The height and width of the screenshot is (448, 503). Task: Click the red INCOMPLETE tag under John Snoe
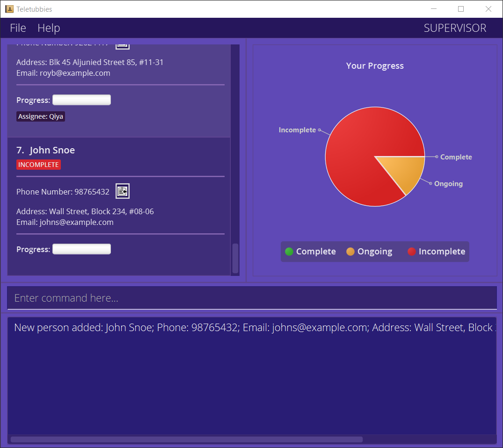[x=38, y=165]
